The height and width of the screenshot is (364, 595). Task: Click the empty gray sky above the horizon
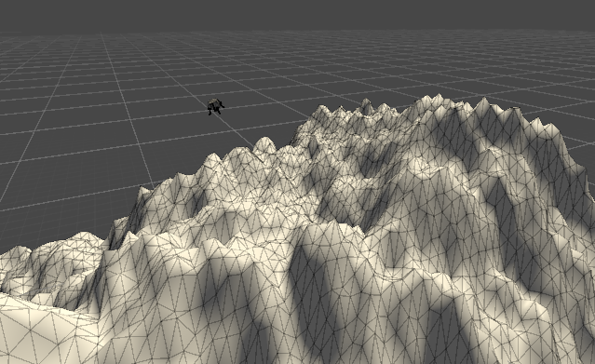pos(298,14)
